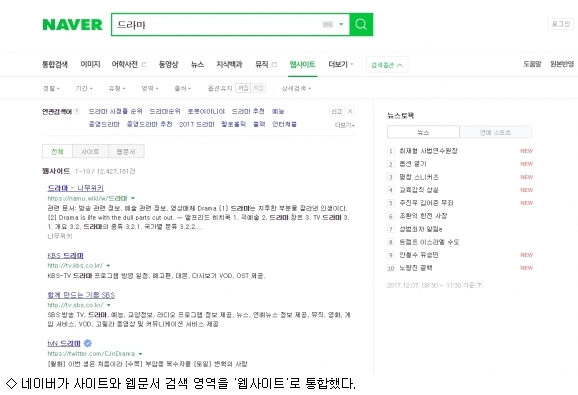
Task: Expand arrow next to namu.wiki URL
Action: [133, 198]
